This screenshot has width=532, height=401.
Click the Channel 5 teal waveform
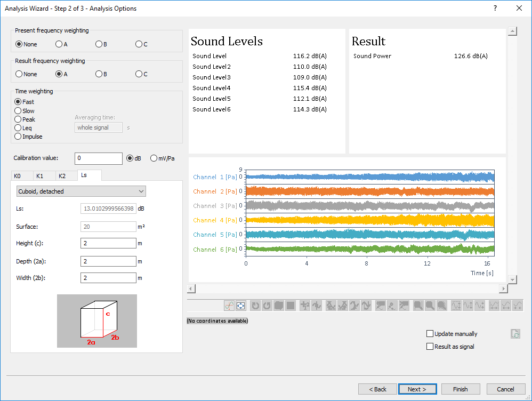pyautogui.click(x=370, y=235)
